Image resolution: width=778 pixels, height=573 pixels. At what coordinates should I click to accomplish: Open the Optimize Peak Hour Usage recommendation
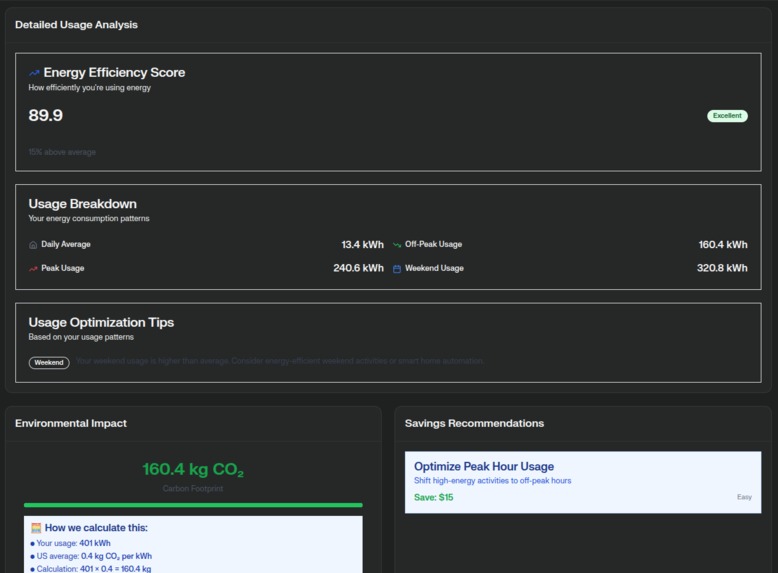(583, 482)
